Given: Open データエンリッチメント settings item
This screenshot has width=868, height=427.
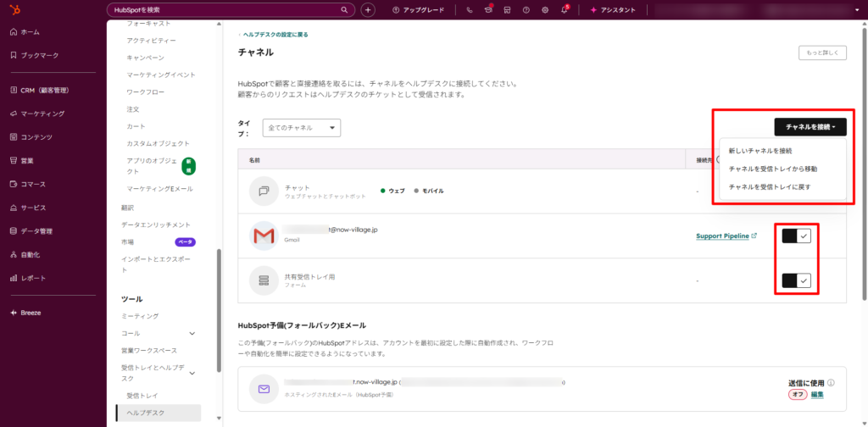Looking at the screenshot, I should click(x=156, y=225).
